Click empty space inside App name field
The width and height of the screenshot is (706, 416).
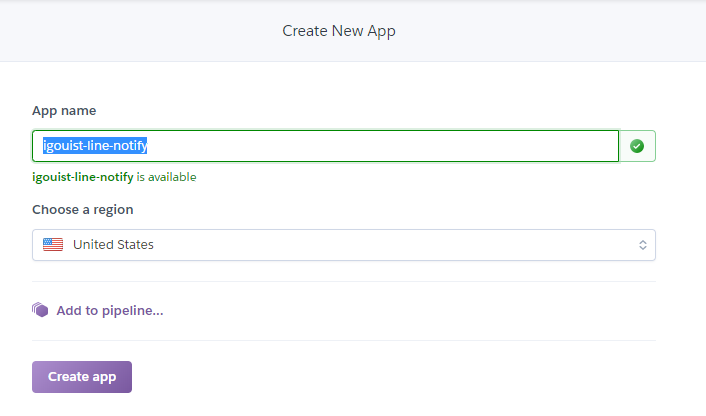coord(383,146)
